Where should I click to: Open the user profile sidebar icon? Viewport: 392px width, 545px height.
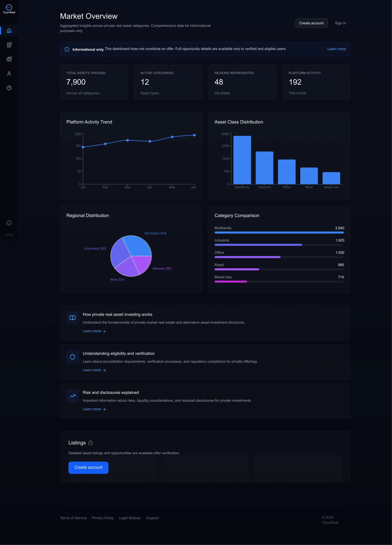(9, 73)
